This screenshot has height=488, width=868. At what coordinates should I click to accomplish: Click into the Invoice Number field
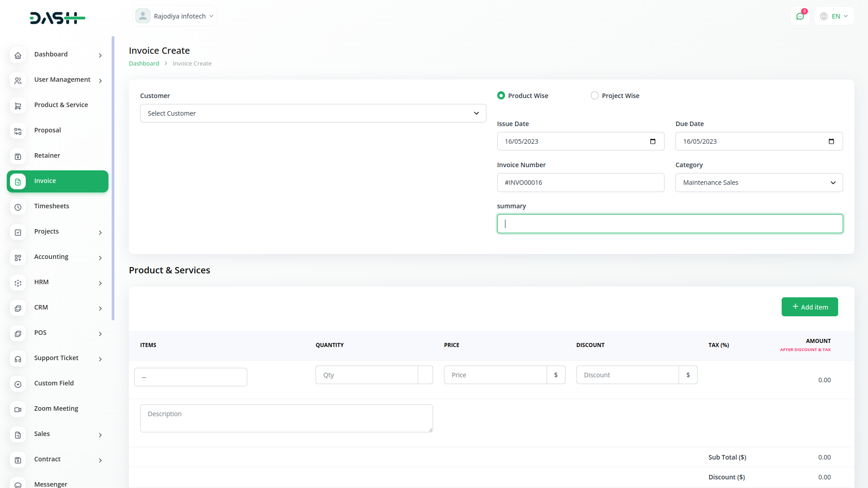pos(580,183)
